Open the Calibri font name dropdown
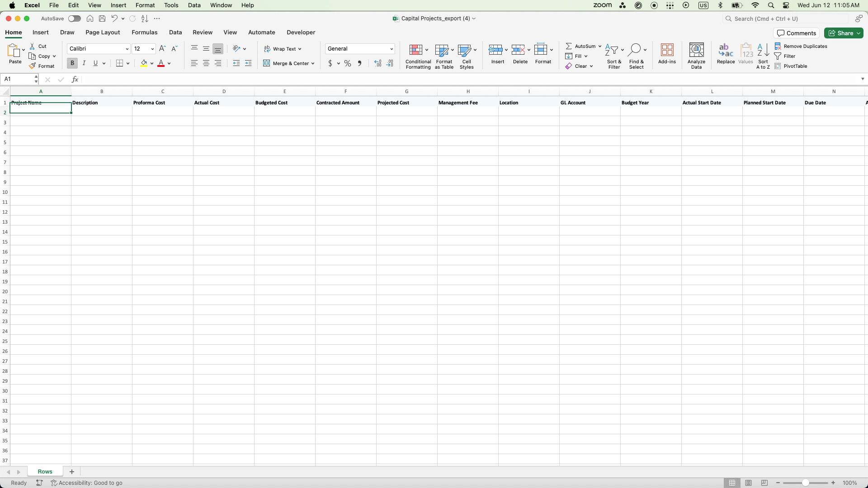Screen dimensions: 868x488 click(x=127, y=49)
